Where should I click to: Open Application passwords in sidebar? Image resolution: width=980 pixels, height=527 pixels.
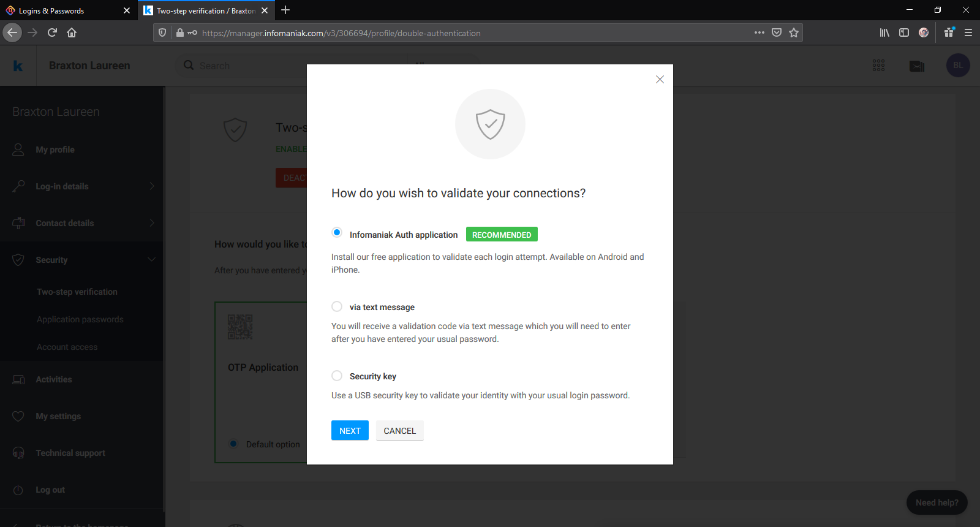80,319
